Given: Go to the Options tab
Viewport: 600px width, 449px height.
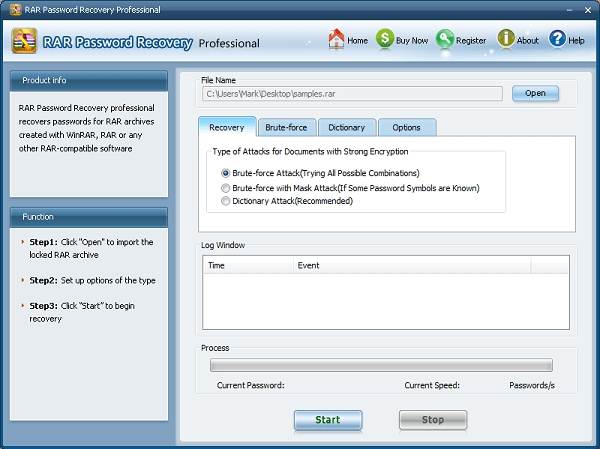Looking at the screenshot, I should (x=406, y=127).
